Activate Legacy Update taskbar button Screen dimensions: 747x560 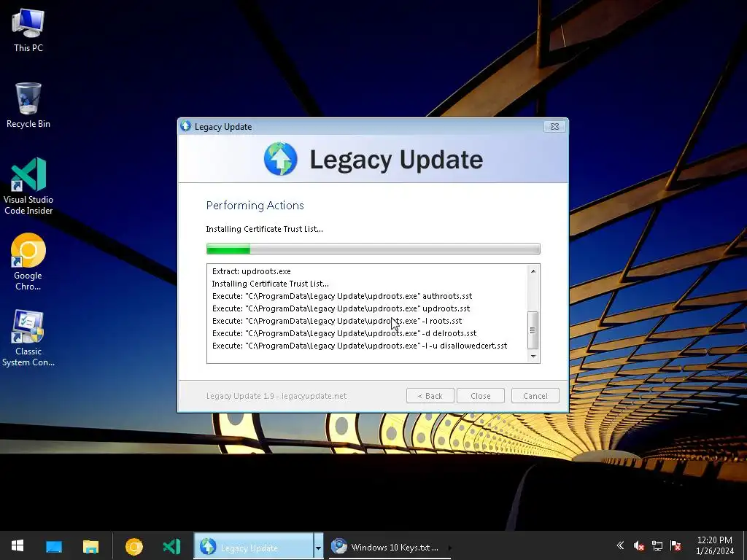[253, 546]
